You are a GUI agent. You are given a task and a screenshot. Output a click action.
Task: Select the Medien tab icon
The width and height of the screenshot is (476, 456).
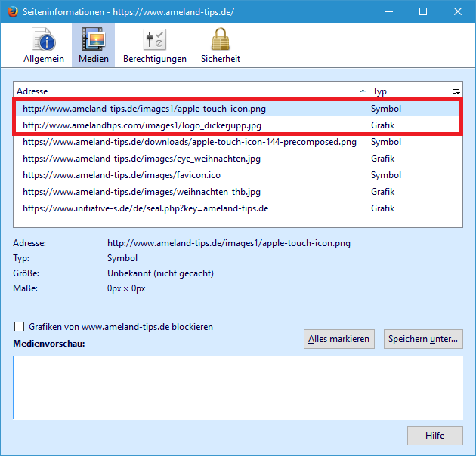94,39
